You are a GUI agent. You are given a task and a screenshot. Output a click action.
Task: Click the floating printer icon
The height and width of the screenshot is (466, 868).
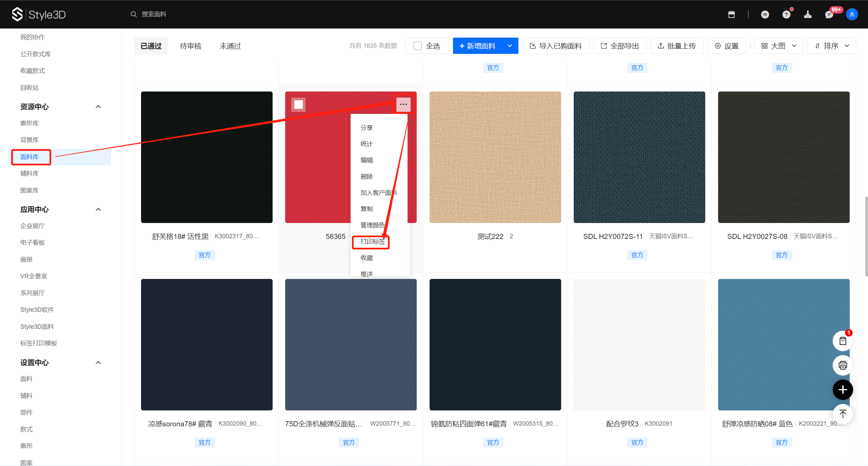[x=843, y=365]
